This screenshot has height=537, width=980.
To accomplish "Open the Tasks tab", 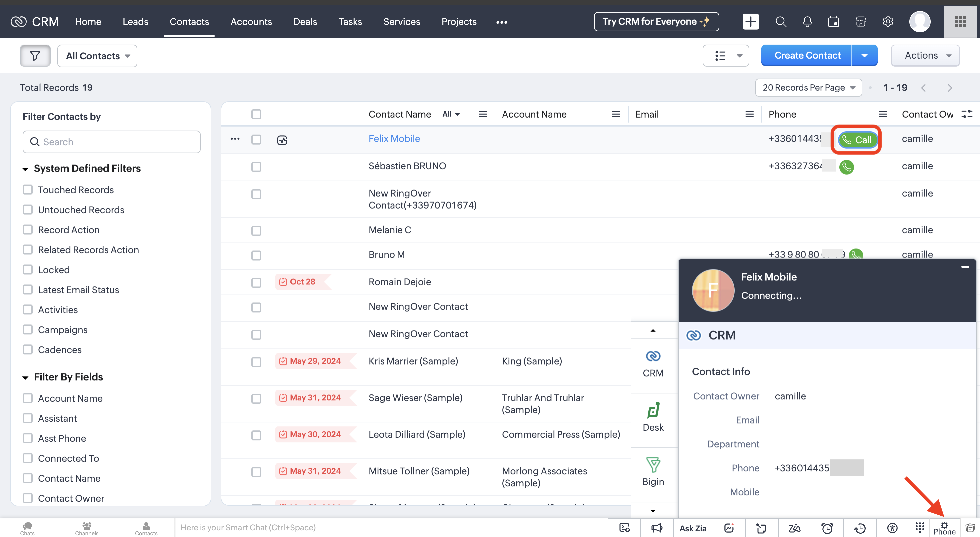I will [x=350, y=22].
